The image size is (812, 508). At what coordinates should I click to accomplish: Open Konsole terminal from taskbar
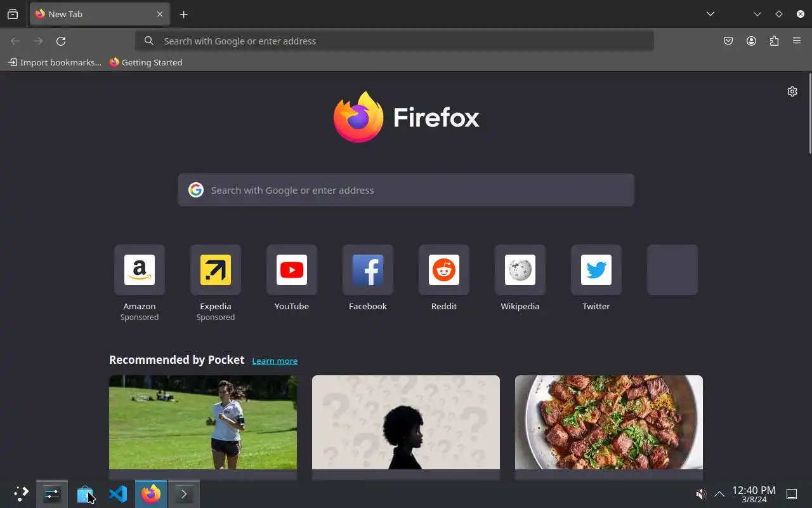pyautogui.click(x=184, y=494)
